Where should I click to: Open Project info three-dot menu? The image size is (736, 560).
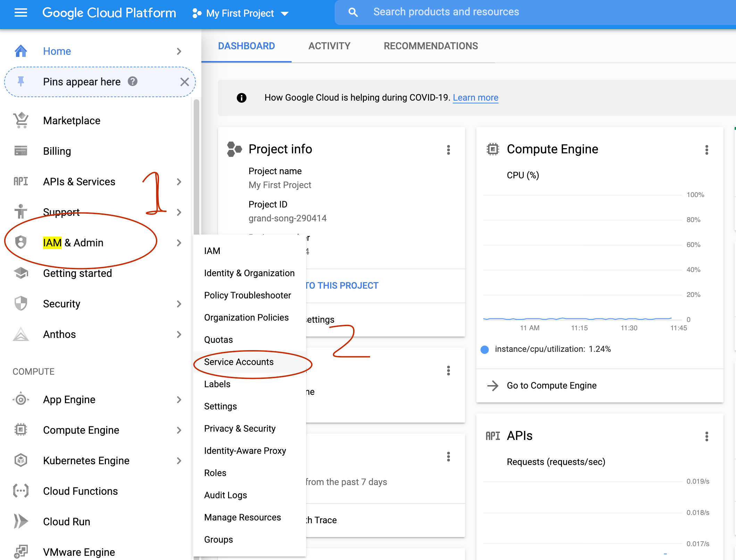pos(449,150)
